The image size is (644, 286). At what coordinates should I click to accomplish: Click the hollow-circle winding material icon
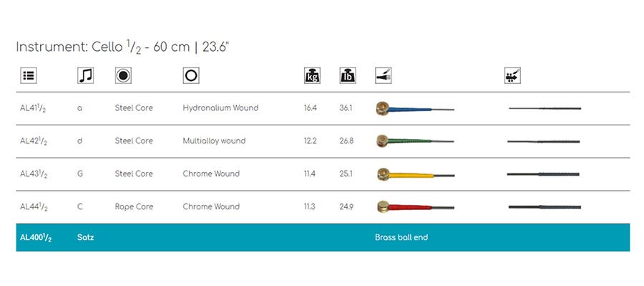191,76
